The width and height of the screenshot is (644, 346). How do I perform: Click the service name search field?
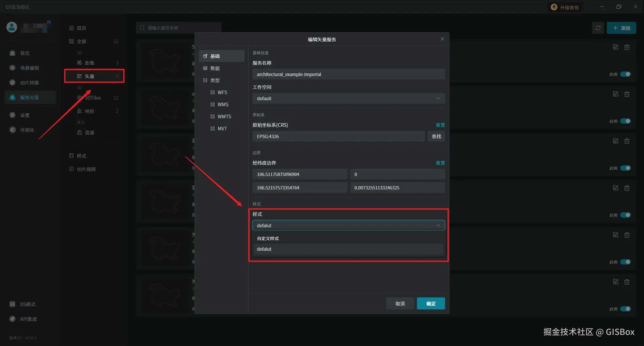[x=179, y=28]
